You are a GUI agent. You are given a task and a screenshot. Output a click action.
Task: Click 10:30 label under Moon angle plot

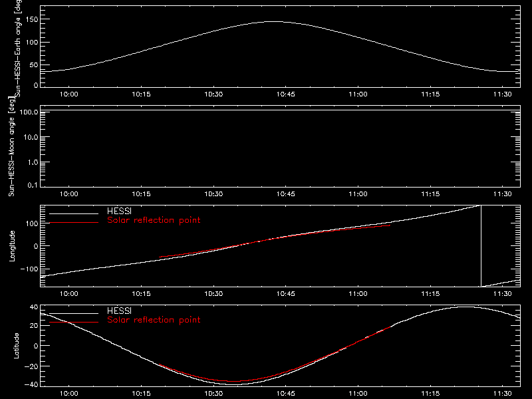coord(213,194)
